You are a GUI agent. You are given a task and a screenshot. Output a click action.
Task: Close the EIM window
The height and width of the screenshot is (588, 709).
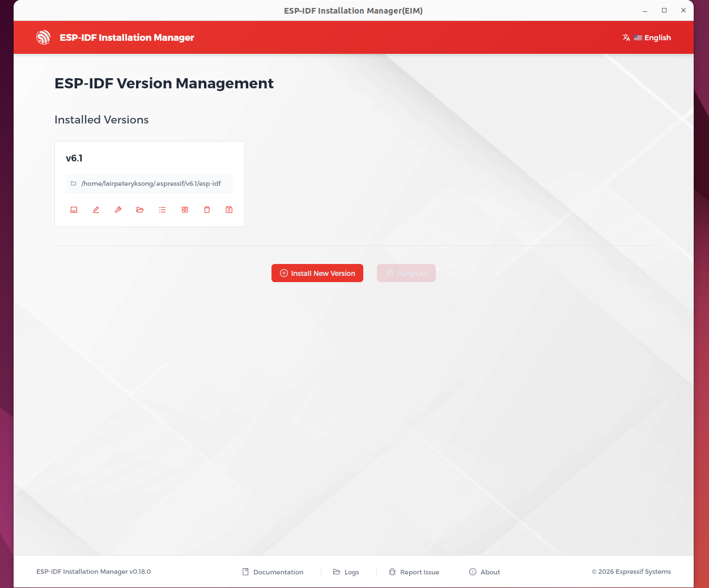683,11
